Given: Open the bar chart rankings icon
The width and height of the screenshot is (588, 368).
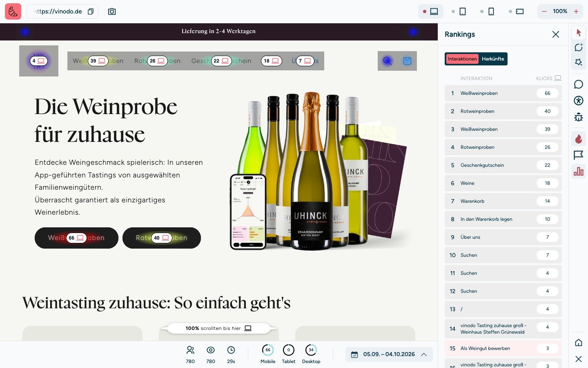Looking at the screenshot, I should [579, 171].
